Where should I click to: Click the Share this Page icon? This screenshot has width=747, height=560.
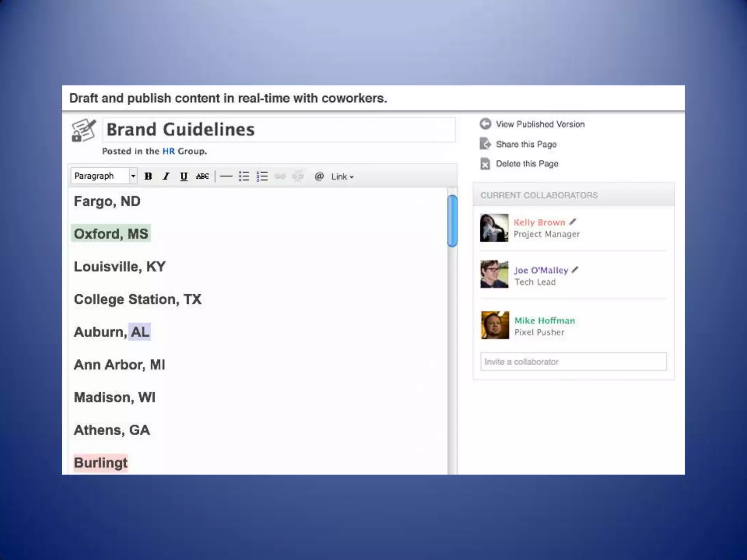click(x=485, y=144)
